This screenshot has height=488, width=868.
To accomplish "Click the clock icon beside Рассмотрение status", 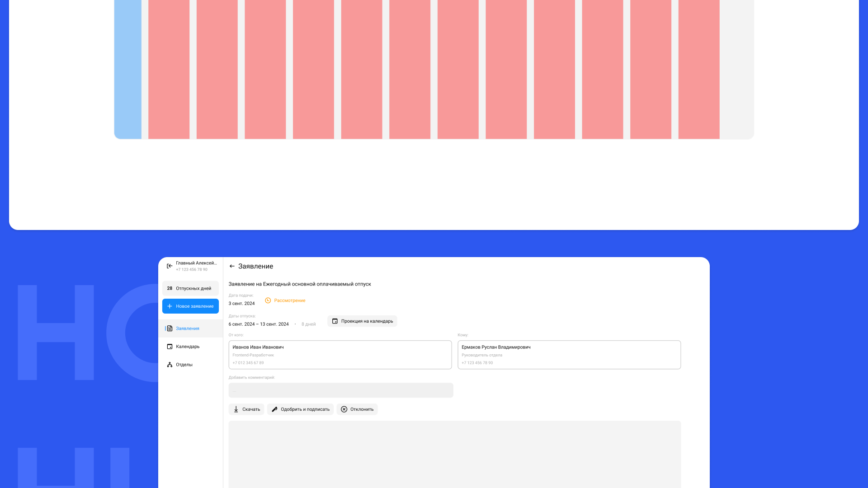I will tap(268, 300).
